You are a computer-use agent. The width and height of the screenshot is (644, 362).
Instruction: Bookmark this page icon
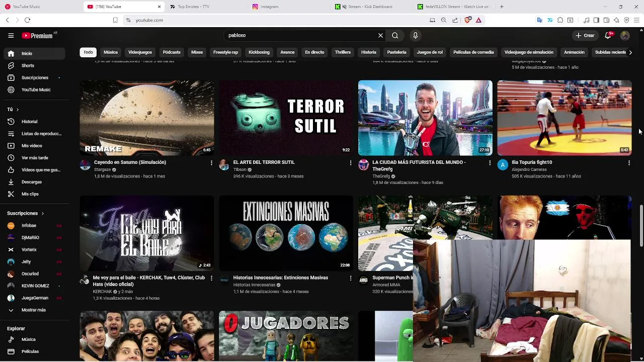coord(115,20)
